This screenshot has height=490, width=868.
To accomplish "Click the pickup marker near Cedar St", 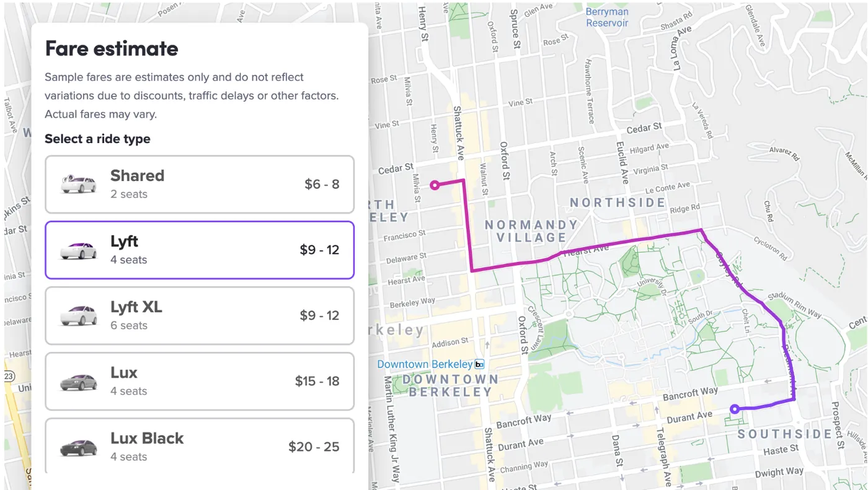I will click(435, 185).
